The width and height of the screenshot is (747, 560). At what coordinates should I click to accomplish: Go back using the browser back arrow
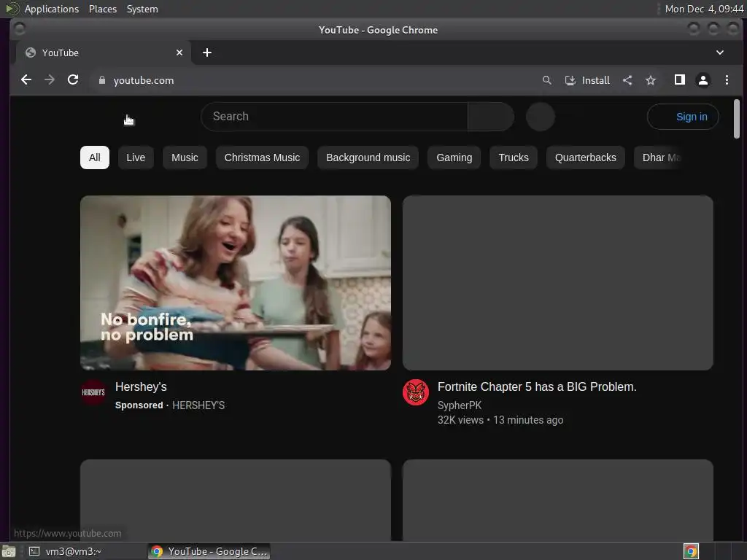tap(26, 80)
